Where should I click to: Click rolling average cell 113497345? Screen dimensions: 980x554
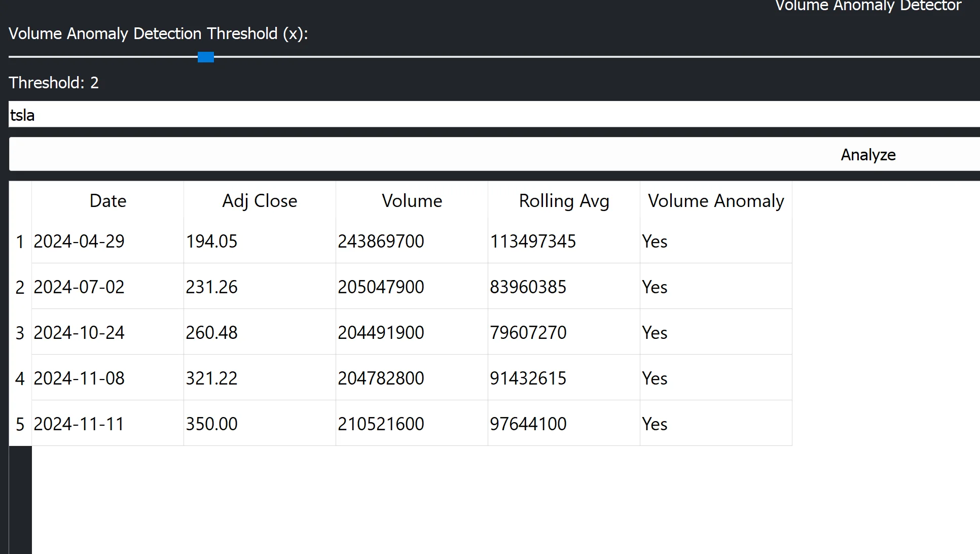[533, 241]
